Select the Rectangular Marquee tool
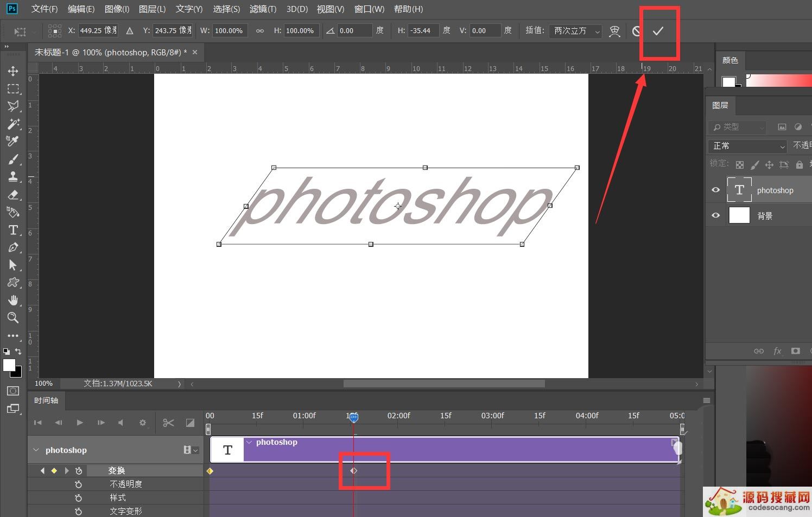 click(13, 88)
